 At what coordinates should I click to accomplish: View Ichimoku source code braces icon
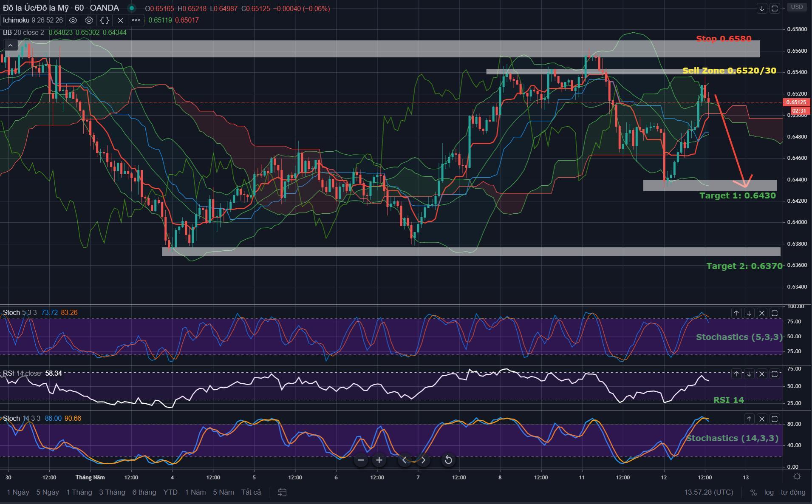tap(105, 20)
